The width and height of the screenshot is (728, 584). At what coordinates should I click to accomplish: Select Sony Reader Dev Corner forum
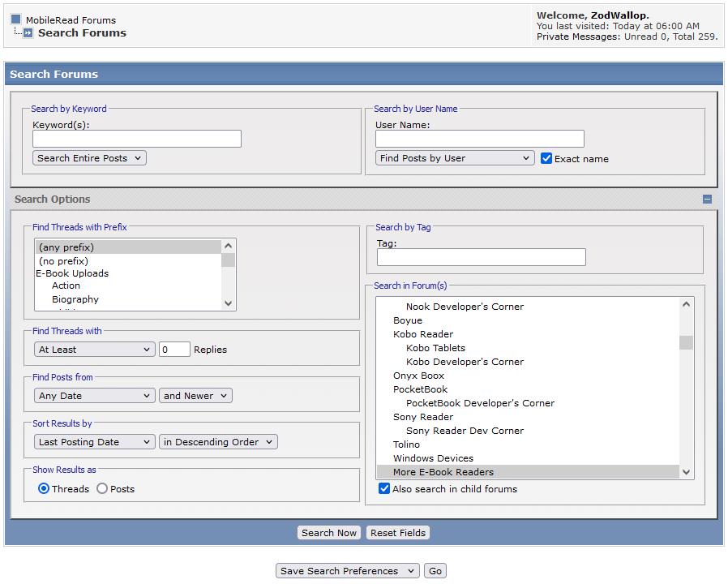coord(528,430)
